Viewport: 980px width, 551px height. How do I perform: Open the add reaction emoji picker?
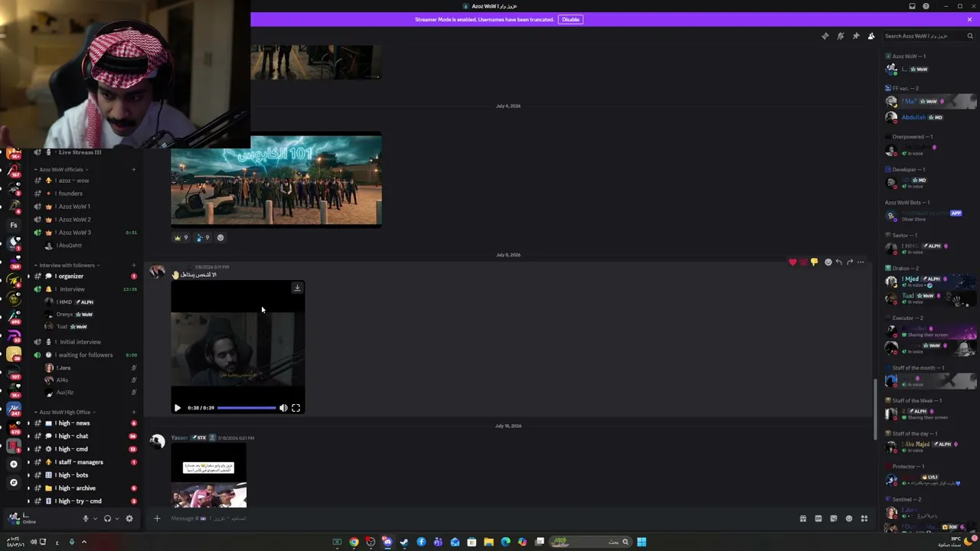[x=828, y=262]
